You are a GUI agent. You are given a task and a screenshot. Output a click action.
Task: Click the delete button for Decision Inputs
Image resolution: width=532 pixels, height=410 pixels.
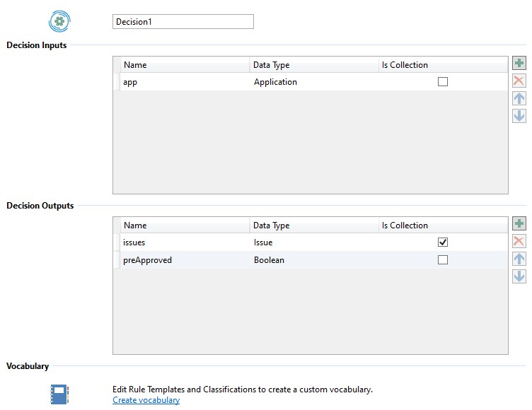point(519,81)
